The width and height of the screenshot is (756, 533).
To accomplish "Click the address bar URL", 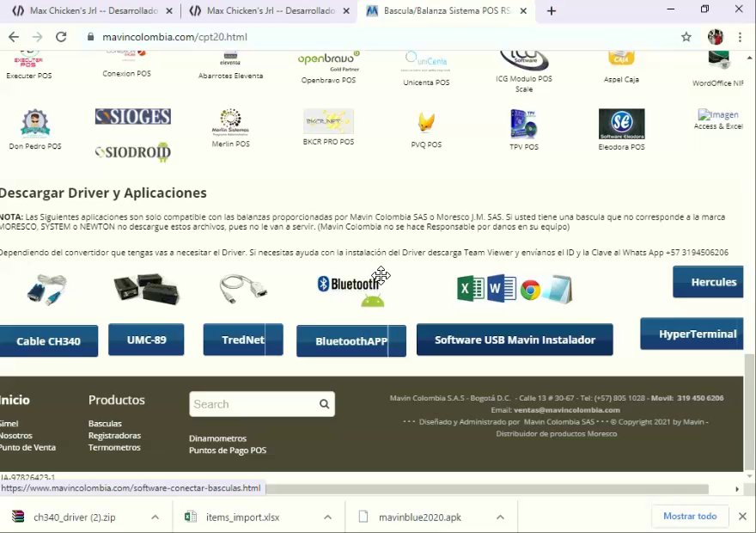I will point(174,37).
